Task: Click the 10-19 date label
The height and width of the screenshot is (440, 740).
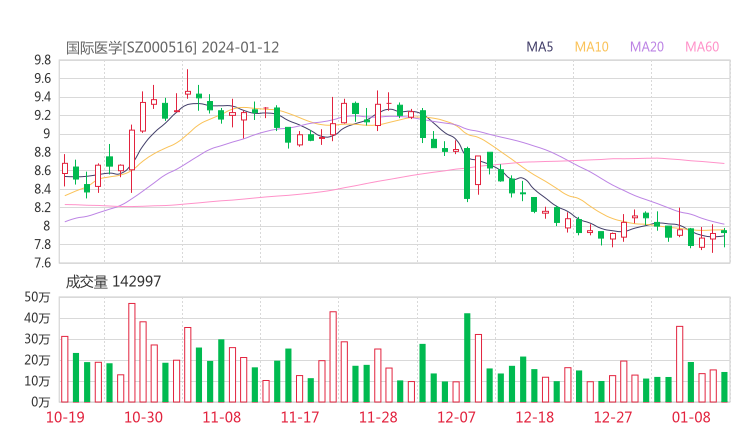Action: (x=65, y=417)
